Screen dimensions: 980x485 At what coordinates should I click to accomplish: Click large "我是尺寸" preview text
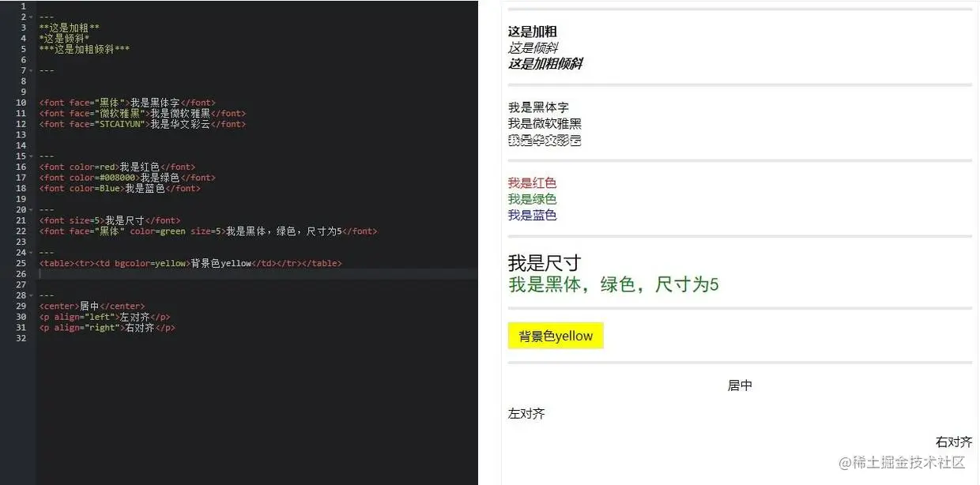pyautogui.click(x=545, y=263)
